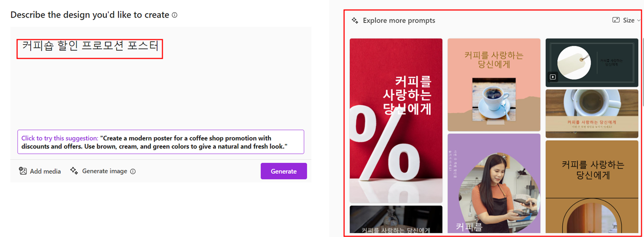The width and height of the screenshot is (644, 237).
Task: Open the Explore more prompts heading
Action: click(399, 20)
